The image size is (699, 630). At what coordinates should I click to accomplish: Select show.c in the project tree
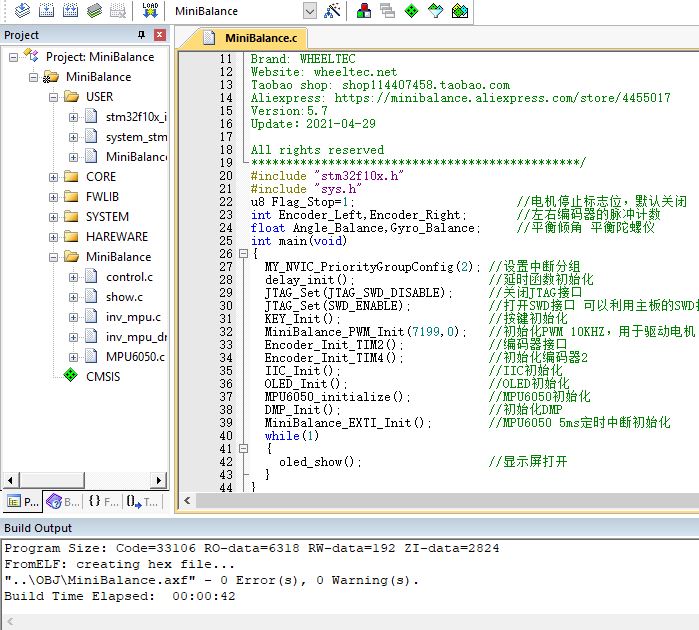tap(125, 297)
